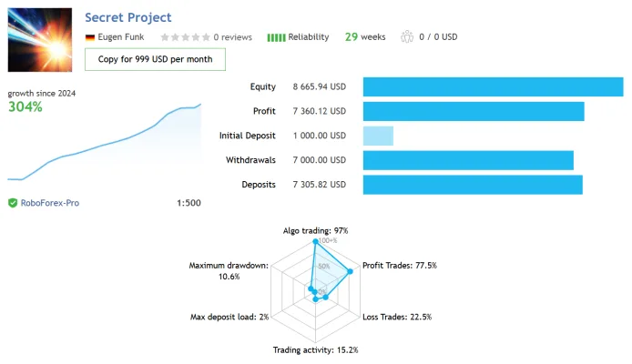Click the Profit blue bar
This screenshot has height=364, width=632.
click(x=474, y=112)
